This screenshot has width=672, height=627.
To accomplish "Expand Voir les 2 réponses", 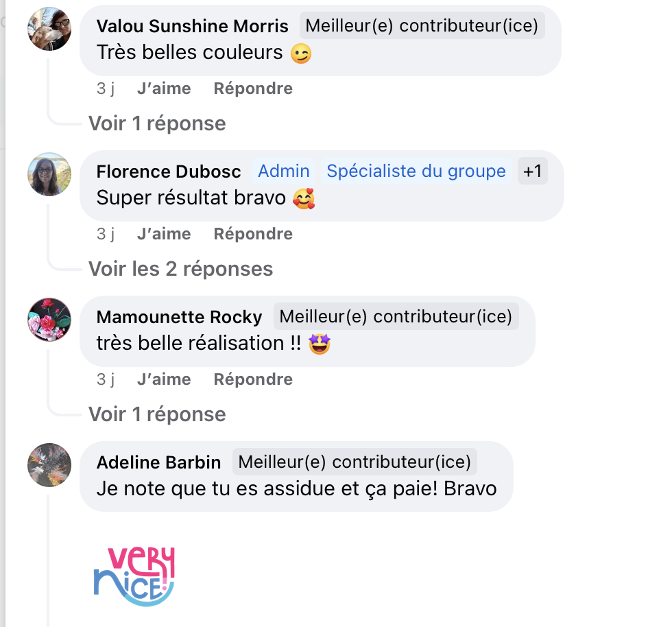I will click(x=180, y=269).
